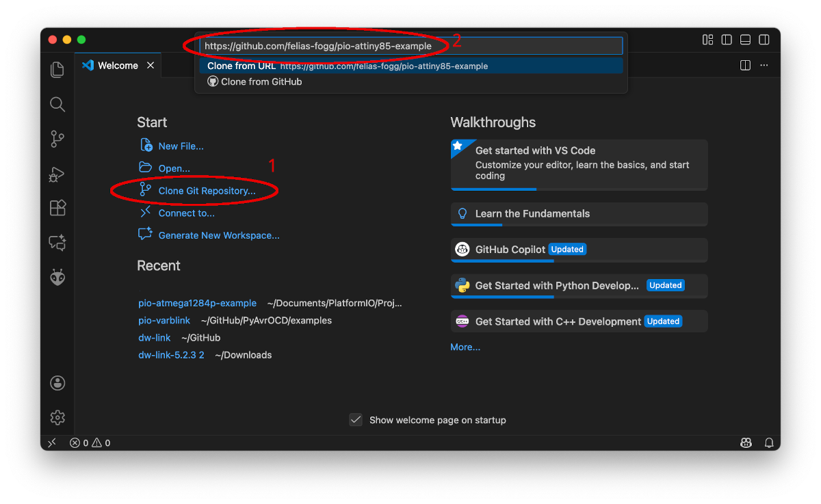Open Copilot status icon in status bar

point(746,442)
